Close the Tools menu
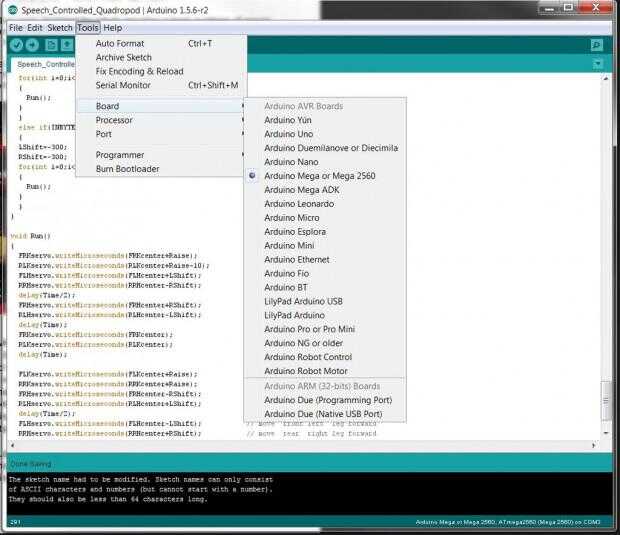 point(88,28)
